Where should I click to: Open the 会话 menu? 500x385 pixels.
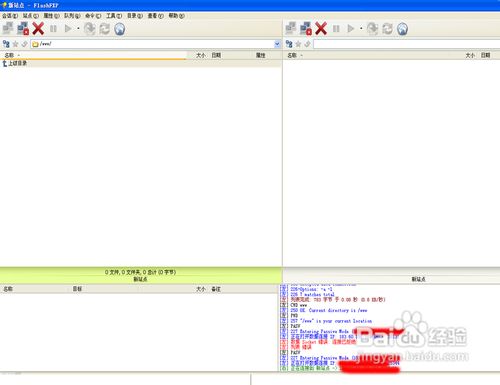click(10, 16)
